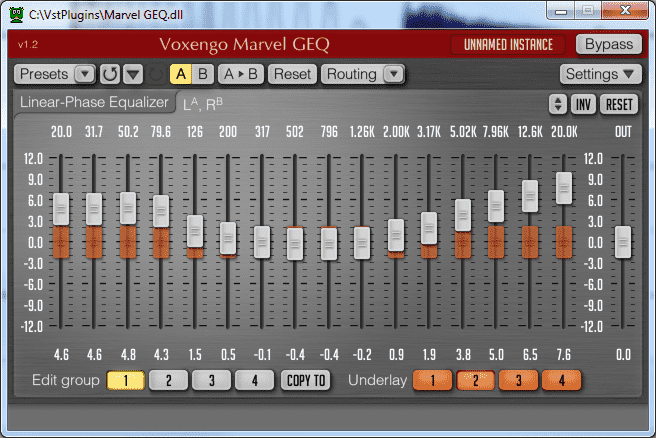
Task: Switch to state A
Action: [x=180, y=74]
